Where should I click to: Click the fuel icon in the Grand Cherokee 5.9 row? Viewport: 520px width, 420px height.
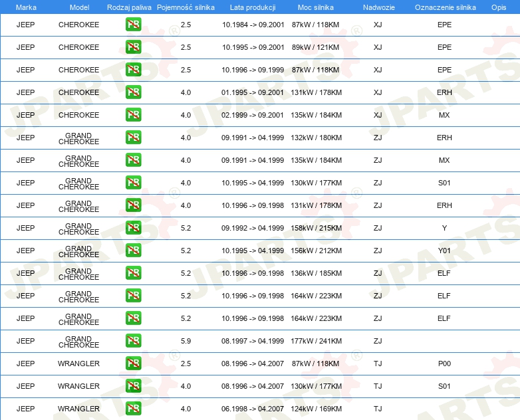133,341
